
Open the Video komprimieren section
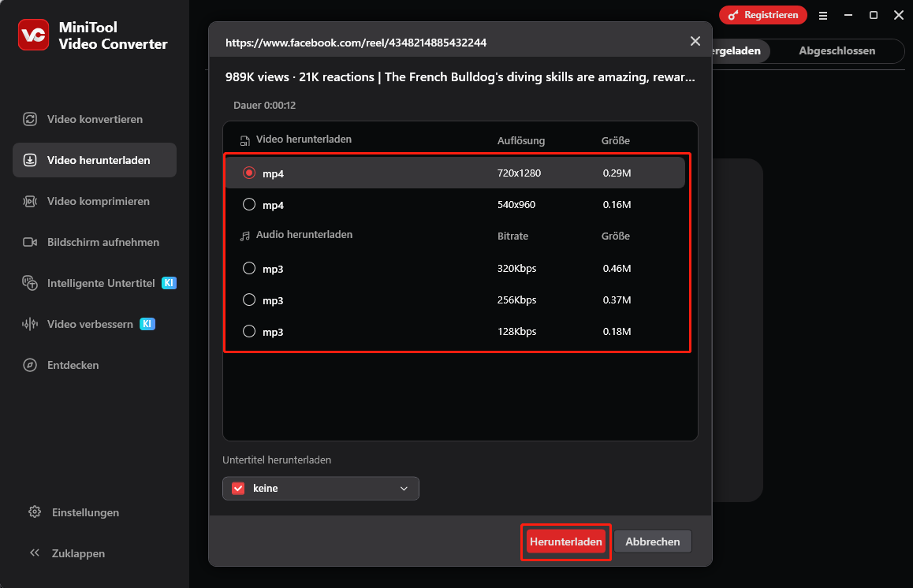coord(95,201)
